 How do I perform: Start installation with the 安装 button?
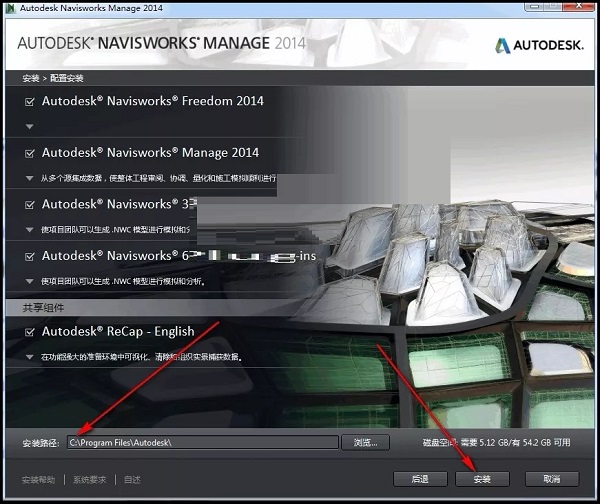pos(482,479)
